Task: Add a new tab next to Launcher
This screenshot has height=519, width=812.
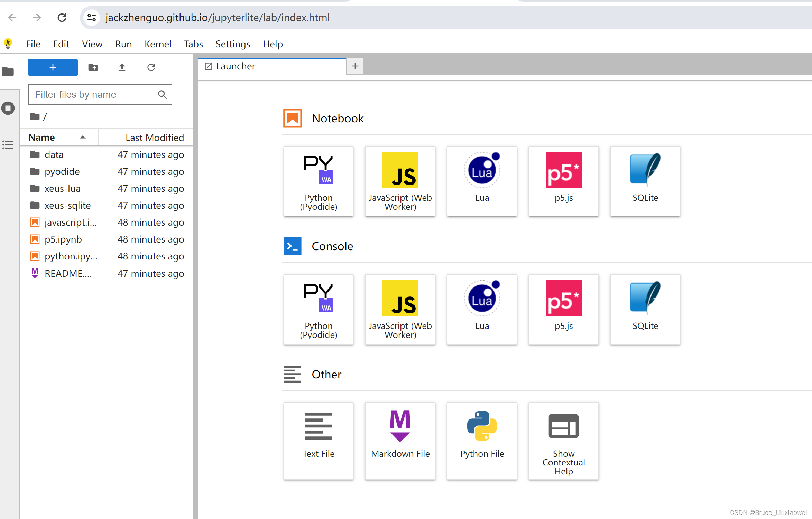Action: click(355, 66)
